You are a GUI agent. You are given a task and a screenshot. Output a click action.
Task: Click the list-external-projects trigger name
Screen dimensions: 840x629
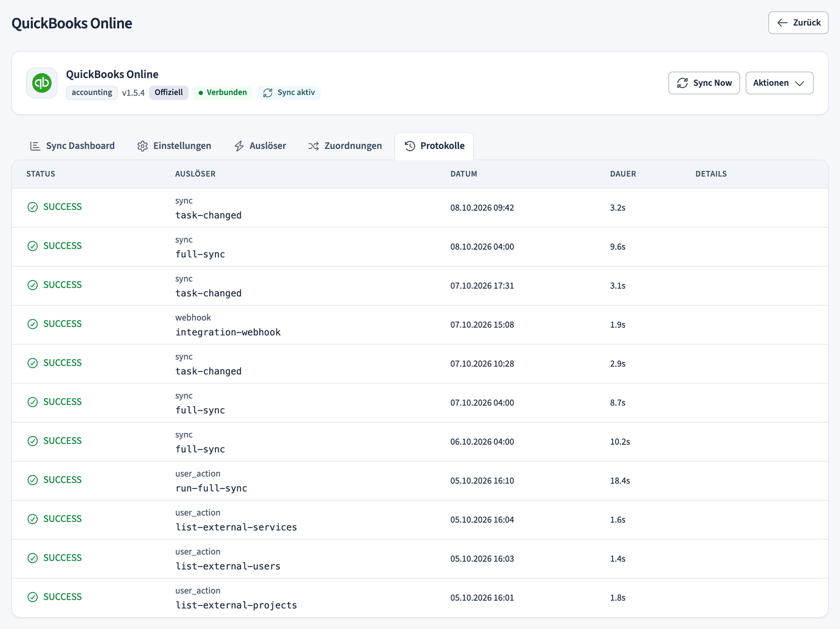pyautogui.click(x=236, y=605)
